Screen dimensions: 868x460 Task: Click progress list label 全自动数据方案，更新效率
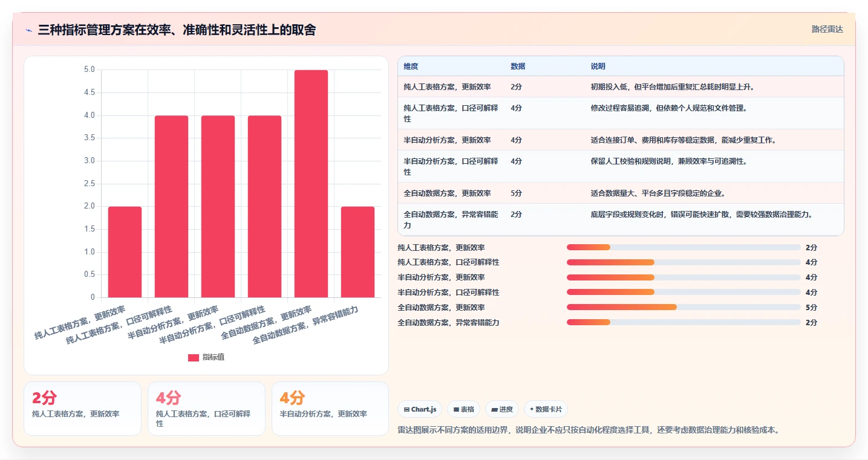pos(441,308)
